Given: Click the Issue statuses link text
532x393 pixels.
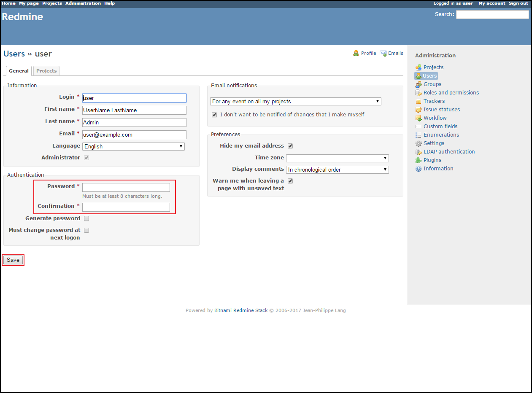Looking at the screenshot, I should [442, 110].
